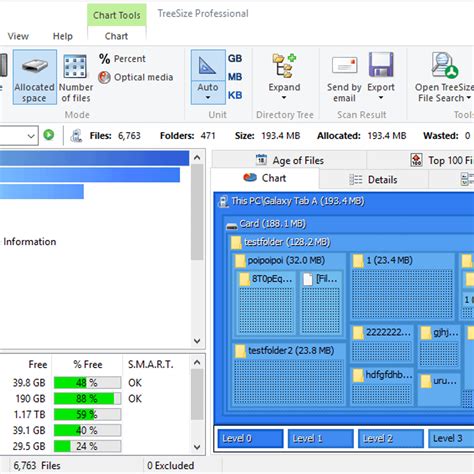Image resolution: width=474 pixels, height=474 pixels.
Task: Click 6,763 Files in status bar
Action: coord(37,465)
